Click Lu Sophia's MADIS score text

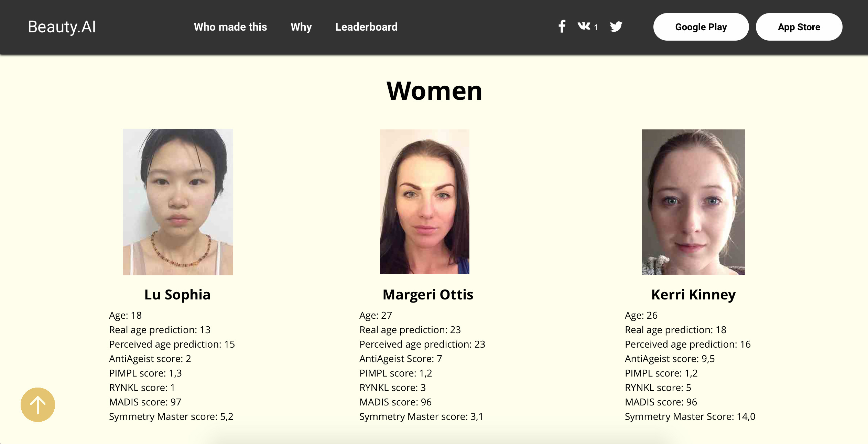tap(145, 402)
